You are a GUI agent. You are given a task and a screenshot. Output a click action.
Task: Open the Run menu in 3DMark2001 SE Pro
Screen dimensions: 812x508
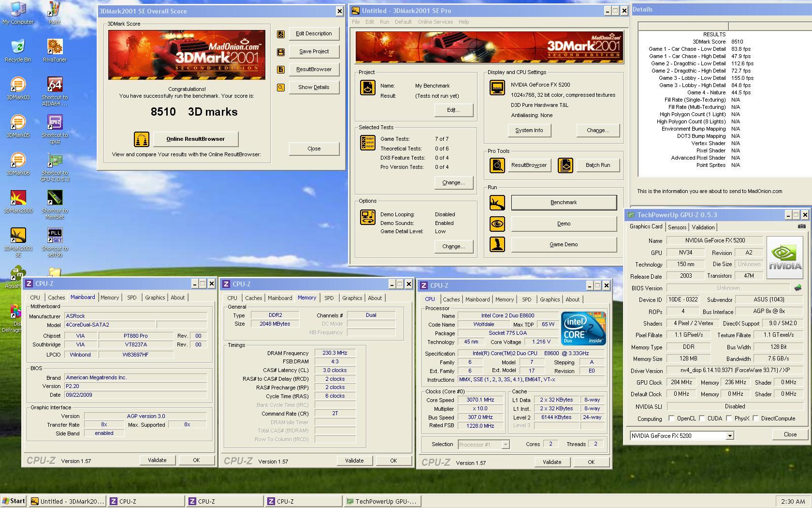click(x=384, y=22)
